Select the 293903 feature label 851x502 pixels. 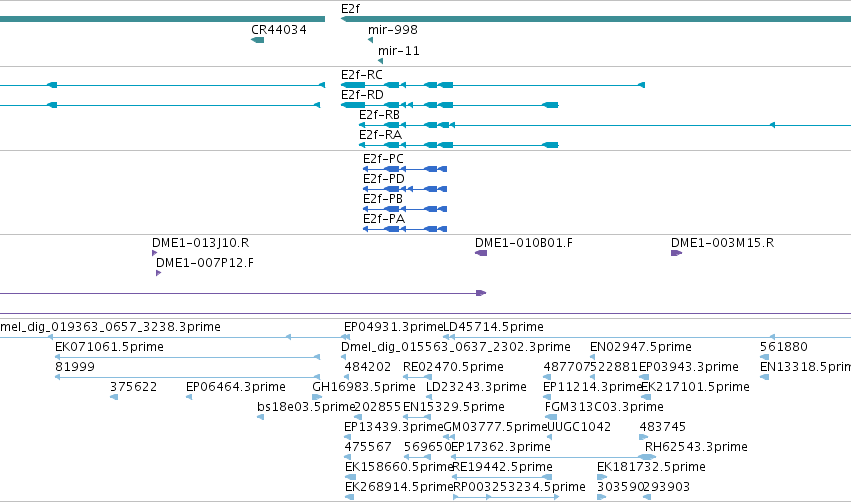click(x=666, y=488)
